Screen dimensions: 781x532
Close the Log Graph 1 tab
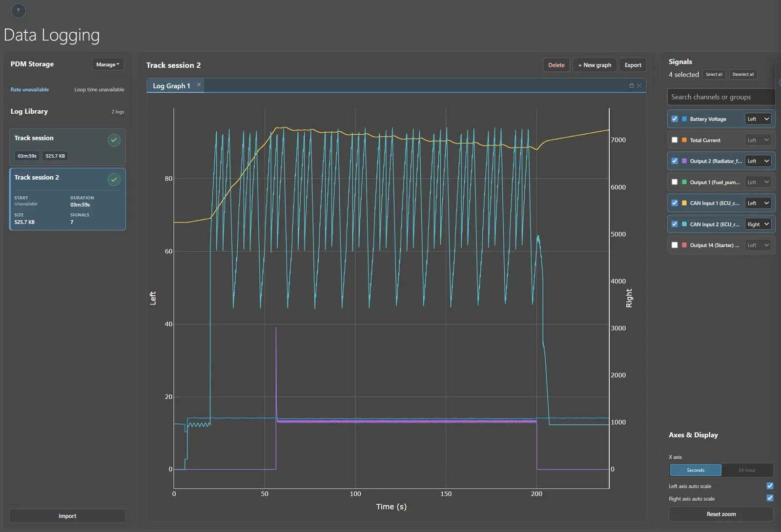coord(199,85)
